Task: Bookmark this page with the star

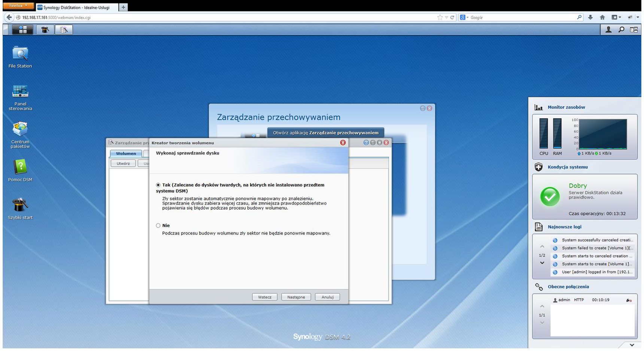Action: [440, 17]
